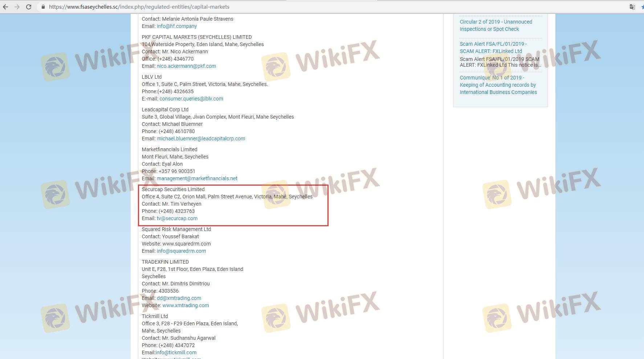Email michael.bluemner@leadcapitalcrp.com
The image size is (644, 359).
pyautogui.click(x=201, y=139)
